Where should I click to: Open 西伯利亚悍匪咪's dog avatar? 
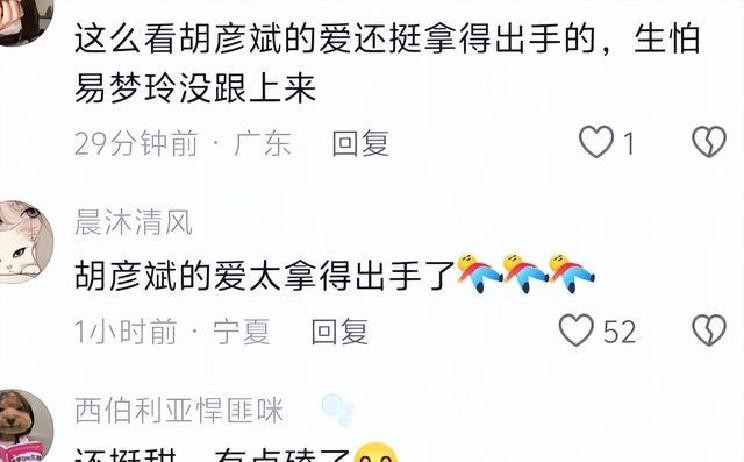click(24, 427)
